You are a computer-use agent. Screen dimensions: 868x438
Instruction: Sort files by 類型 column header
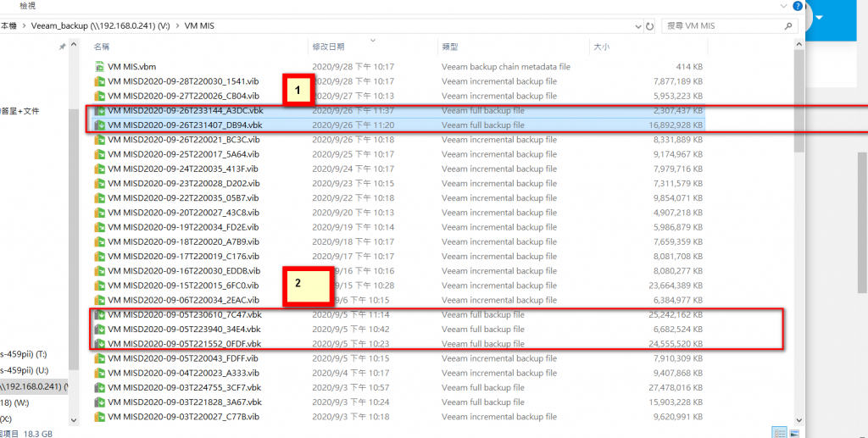449,47
